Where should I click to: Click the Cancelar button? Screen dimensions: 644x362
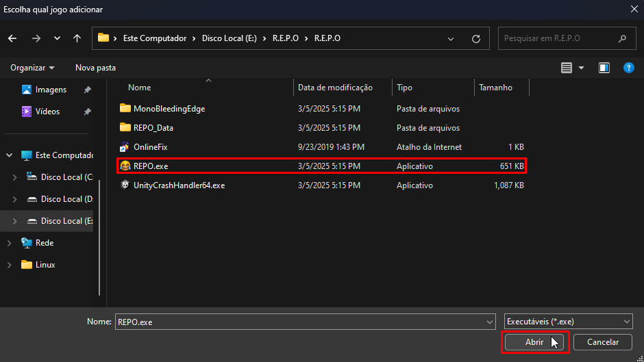point(602,342)
